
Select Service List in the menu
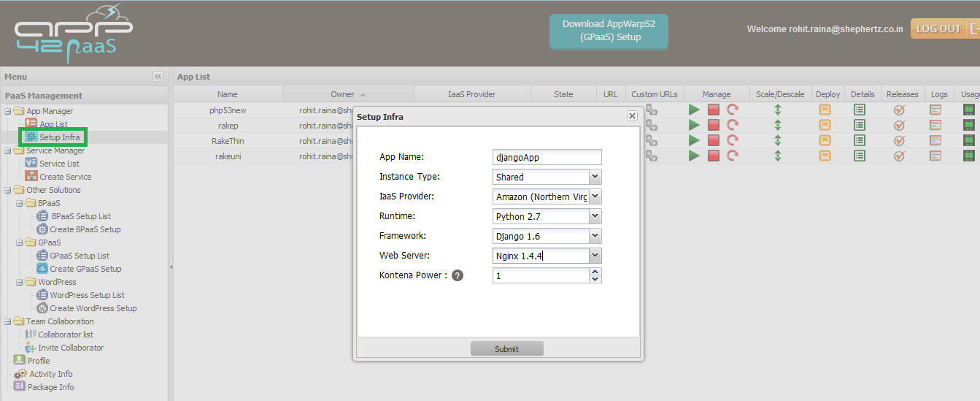(59, 164)
